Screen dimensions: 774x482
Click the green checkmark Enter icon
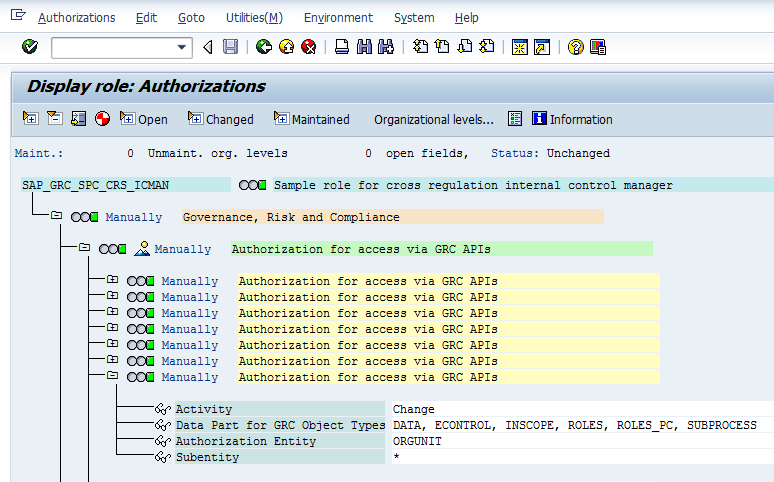click(x=30, y=47)
